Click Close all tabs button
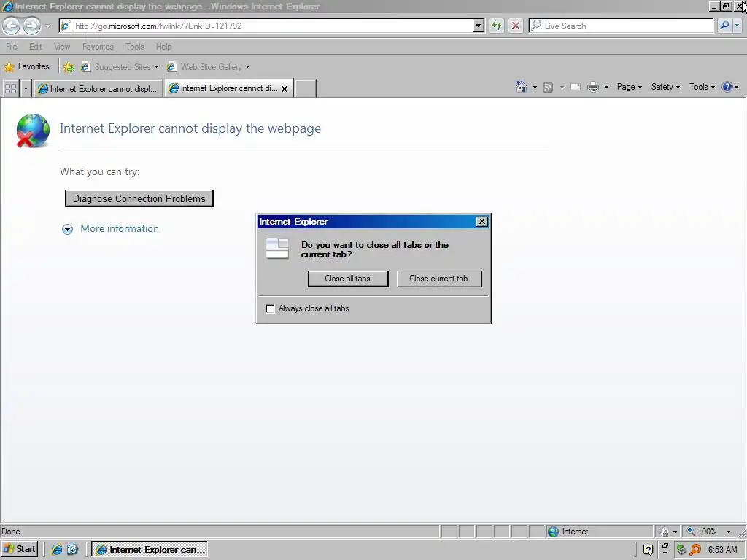The height and width of the screenshot is (560, 747). (x=348, y=279)
